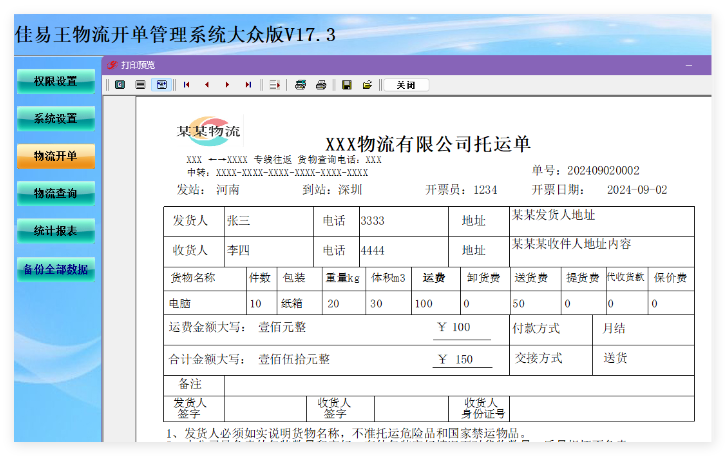Click the handover method value 送货
The height and width of the screenshot is (456, 728).
tap(616, 358)
